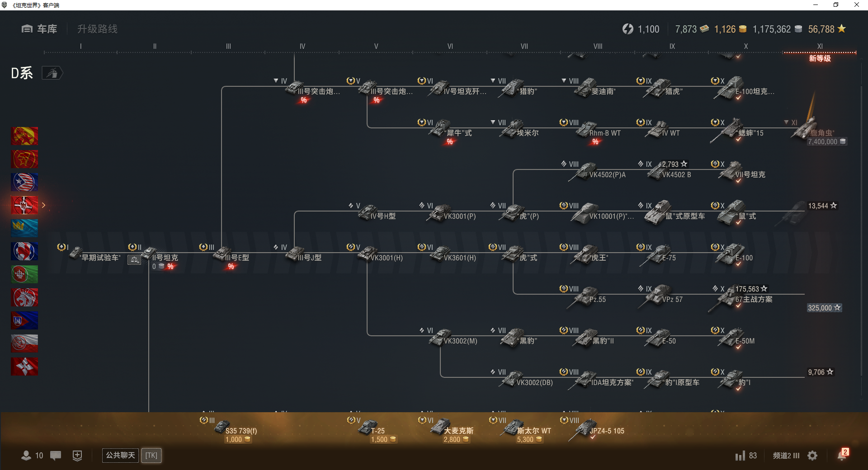Open the settings gear icon

812,456
